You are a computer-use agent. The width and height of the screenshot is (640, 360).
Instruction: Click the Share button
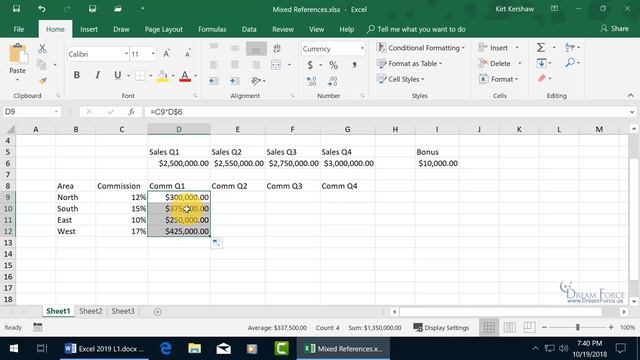click(x=615, y=29)
